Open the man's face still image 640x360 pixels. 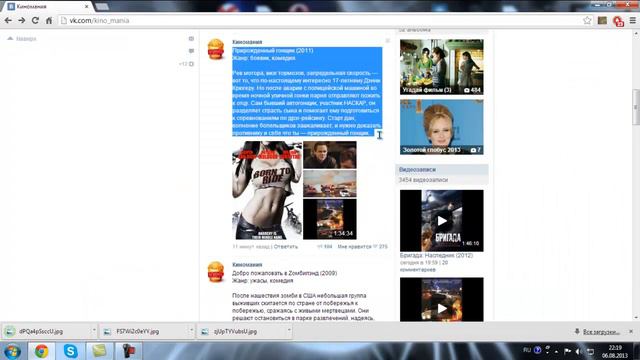[330, 155]
